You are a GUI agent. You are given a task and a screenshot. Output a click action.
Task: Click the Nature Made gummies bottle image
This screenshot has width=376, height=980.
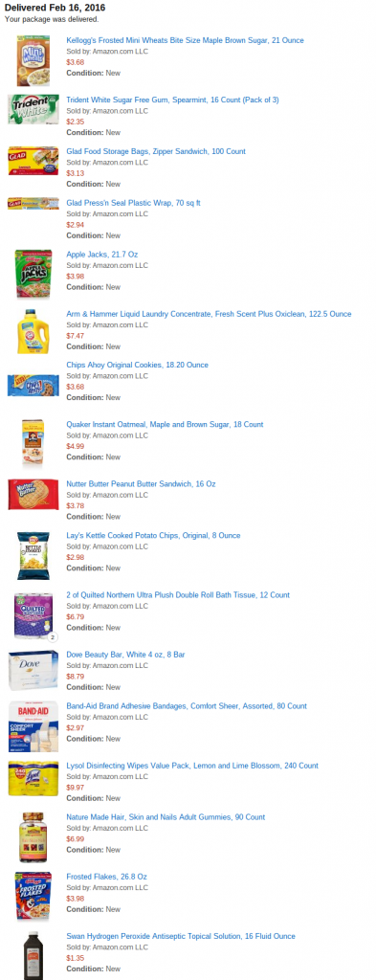click(33, 837)
